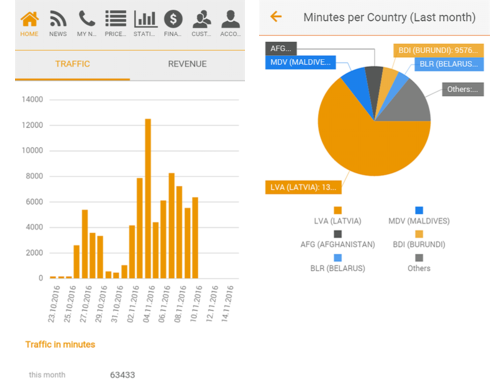Toggle BDI (BURUNDI) legend entry
Viewport: 490px width, 384px height.
click(x=419, y=240)
